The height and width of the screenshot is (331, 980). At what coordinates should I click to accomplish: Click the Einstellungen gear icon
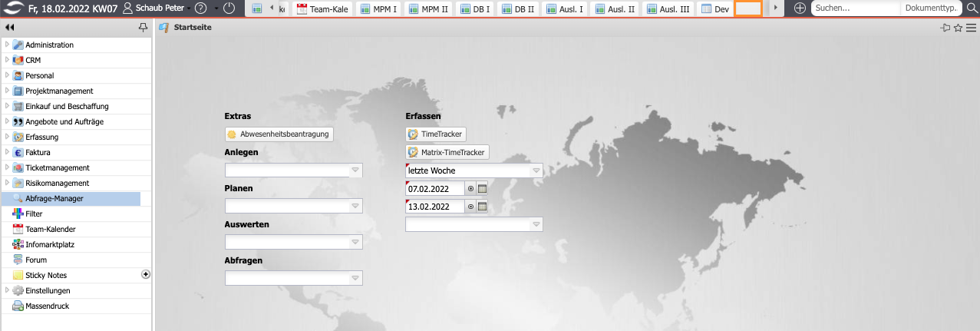(18, 290)
